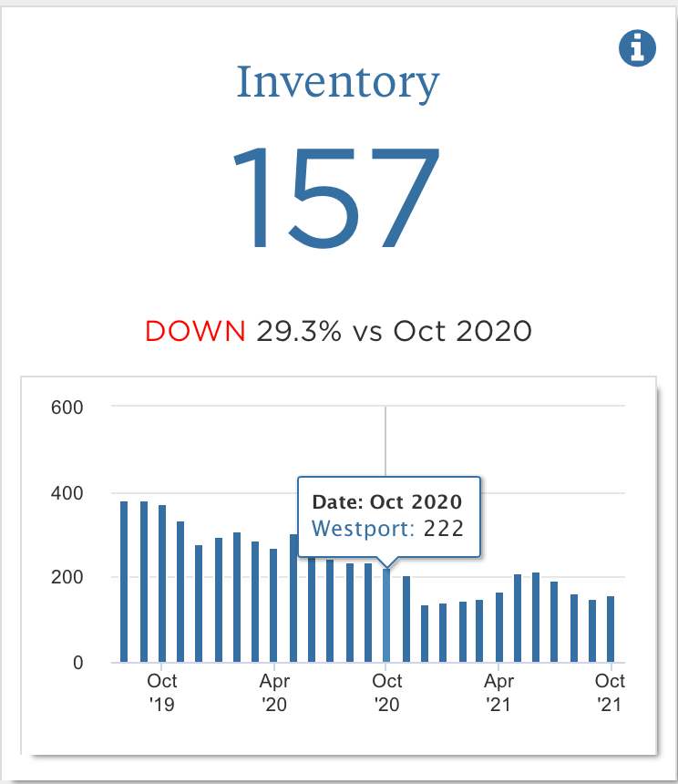This screenshot has width=678, height=784.
Task: Click the red DOWN indicator text
Action: pyautogui.click(x=195, y=330)
